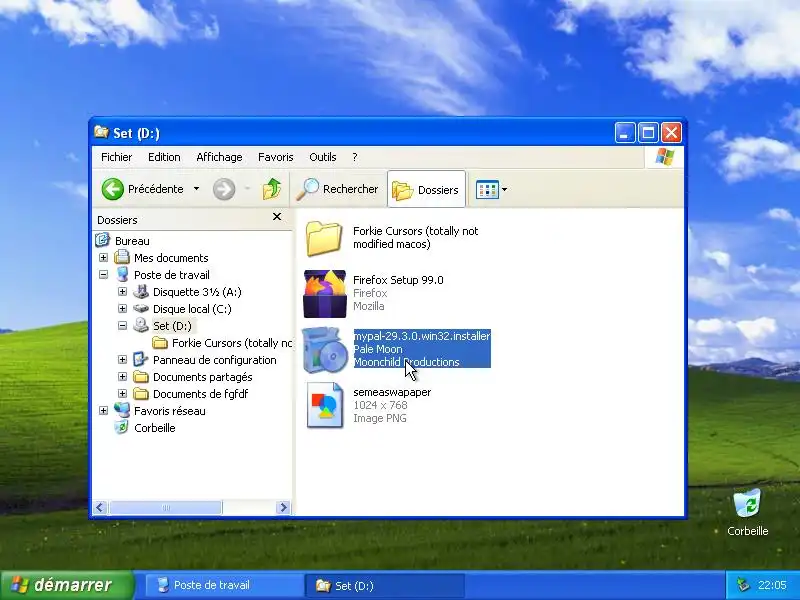Open the Affichage views dropdown icon
This screenshot has height=600, width=800.
[491, 190]
